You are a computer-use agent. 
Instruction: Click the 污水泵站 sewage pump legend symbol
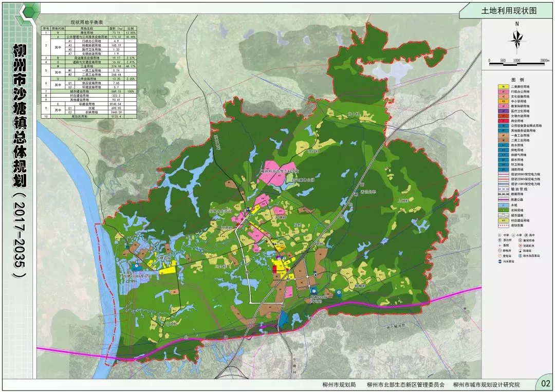click(500, 262)
